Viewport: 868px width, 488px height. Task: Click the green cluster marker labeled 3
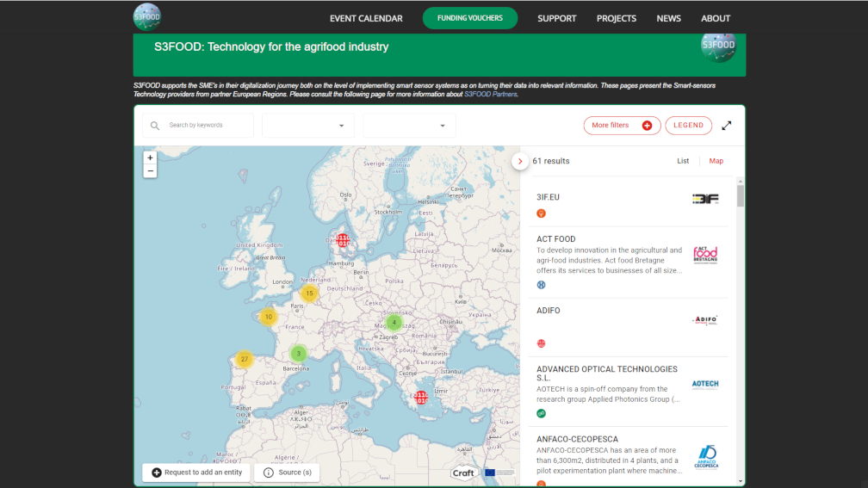[298, 354]
